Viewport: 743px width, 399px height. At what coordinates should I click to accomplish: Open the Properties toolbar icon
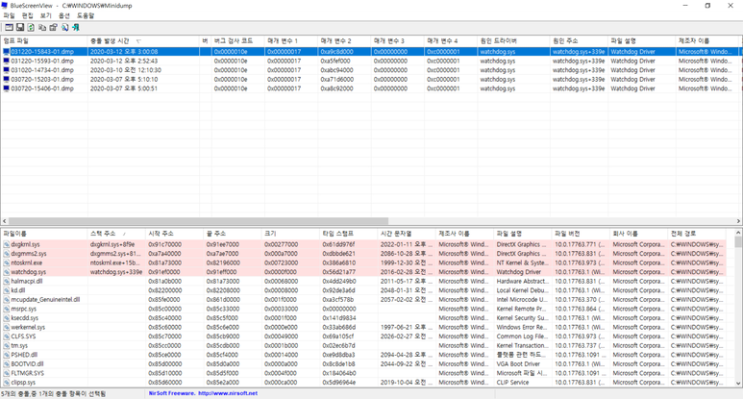pos(53,27)
